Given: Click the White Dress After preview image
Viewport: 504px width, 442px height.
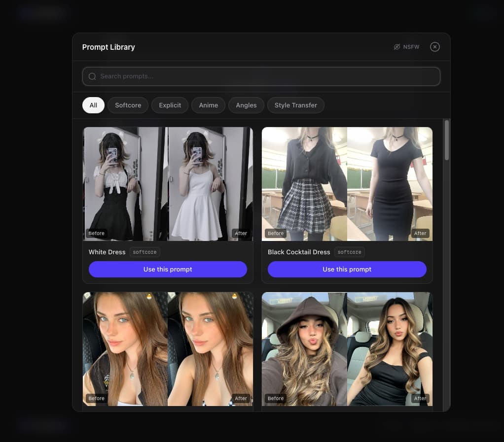Looking at the screenshot, I should (211, 184).
